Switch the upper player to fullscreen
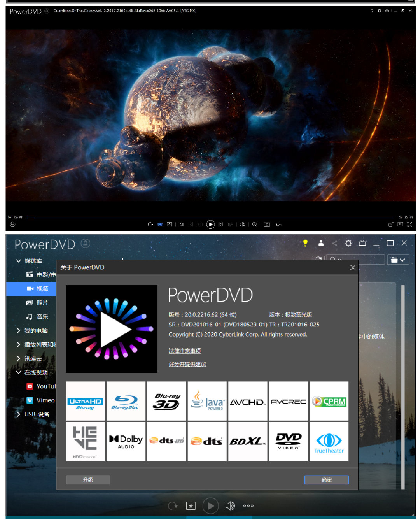The image size is (420, 523). point(409,225)
